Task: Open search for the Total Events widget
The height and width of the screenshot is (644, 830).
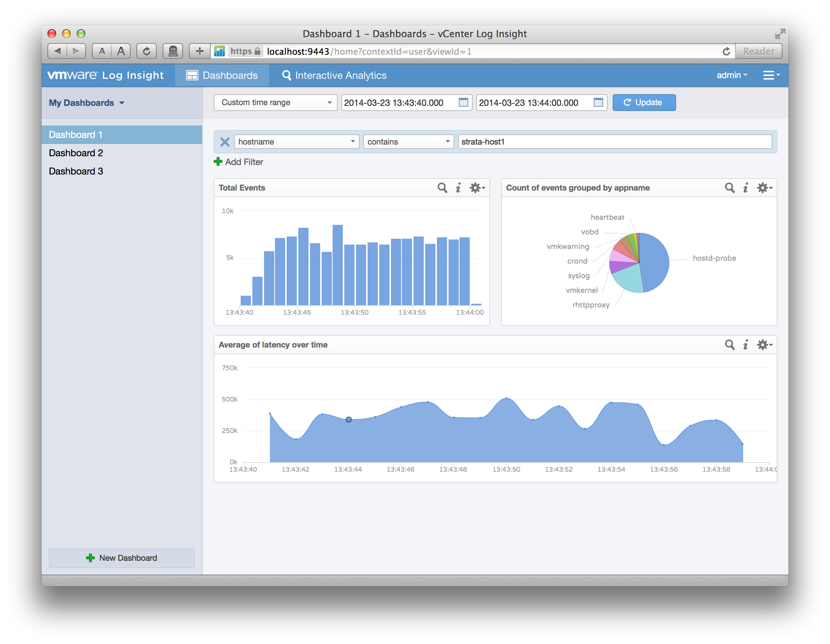Action: [442, 188]
